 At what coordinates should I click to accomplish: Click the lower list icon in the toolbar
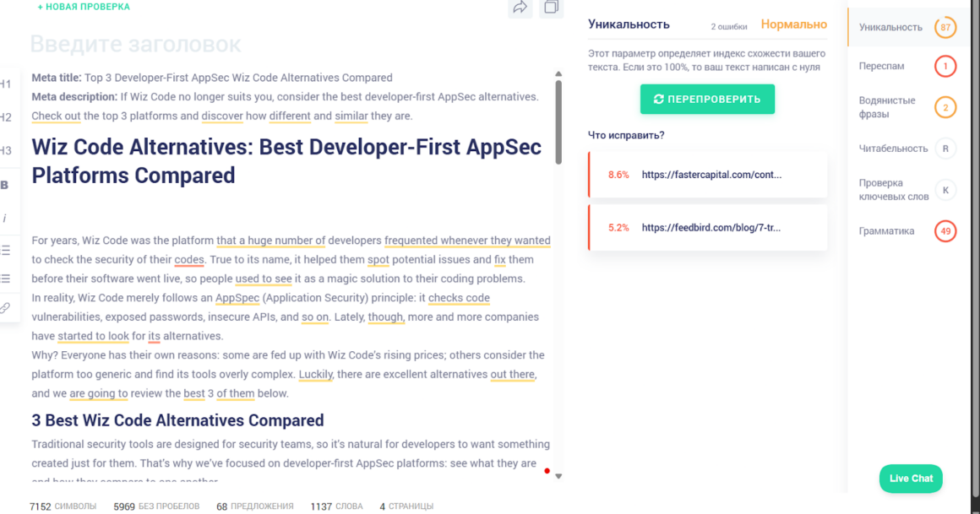click(6, 278)
